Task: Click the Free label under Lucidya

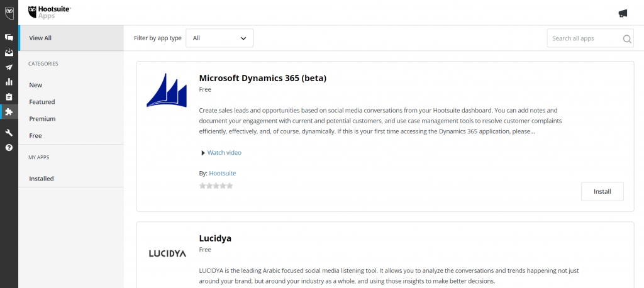Action: click(x=205, y=250)
